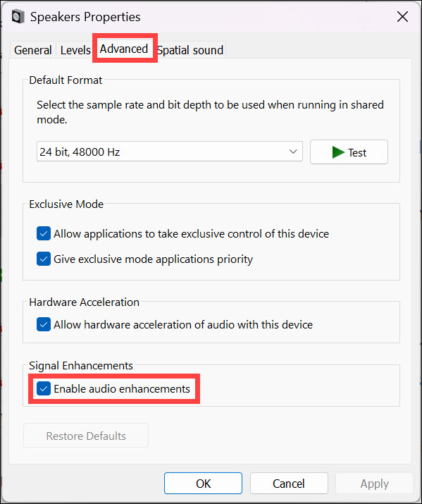Image resolution: width=422 pixels, height=504 pixels.
Task: Go to the Spatial sound tab
Action: tap(190, 50)
